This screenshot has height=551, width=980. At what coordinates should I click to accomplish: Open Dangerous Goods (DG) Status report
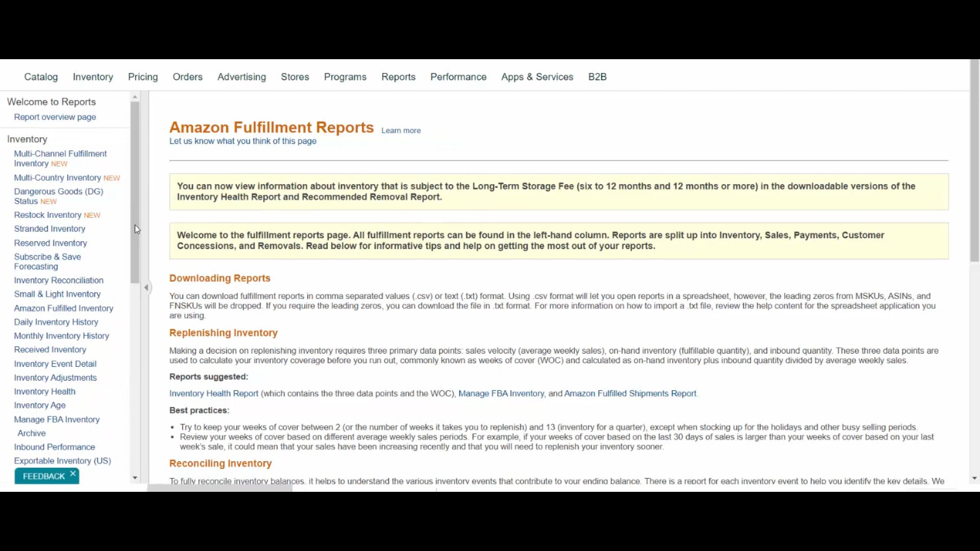pyautogui.click(x=59, y=196)
